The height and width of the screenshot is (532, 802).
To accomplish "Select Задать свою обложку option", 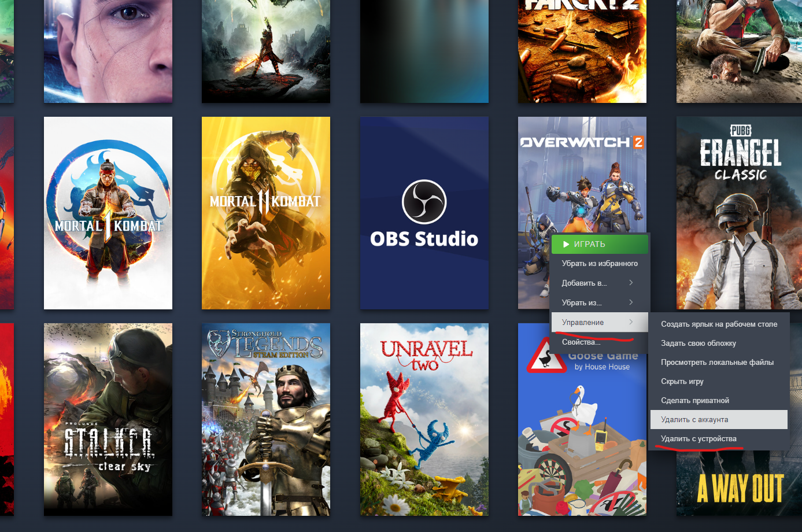I will pos(719,343).
